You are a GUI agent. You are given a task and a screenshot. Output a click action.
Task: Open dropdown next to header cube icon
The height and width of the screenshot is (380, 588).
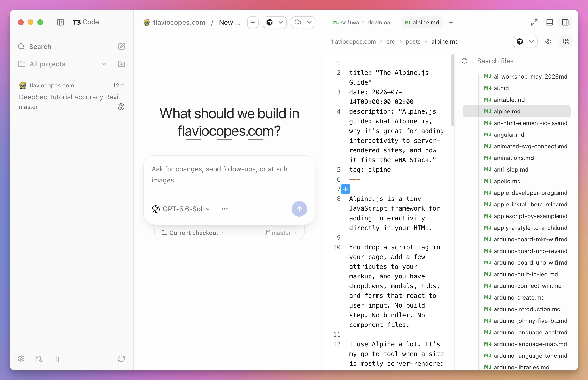(281, 22)
